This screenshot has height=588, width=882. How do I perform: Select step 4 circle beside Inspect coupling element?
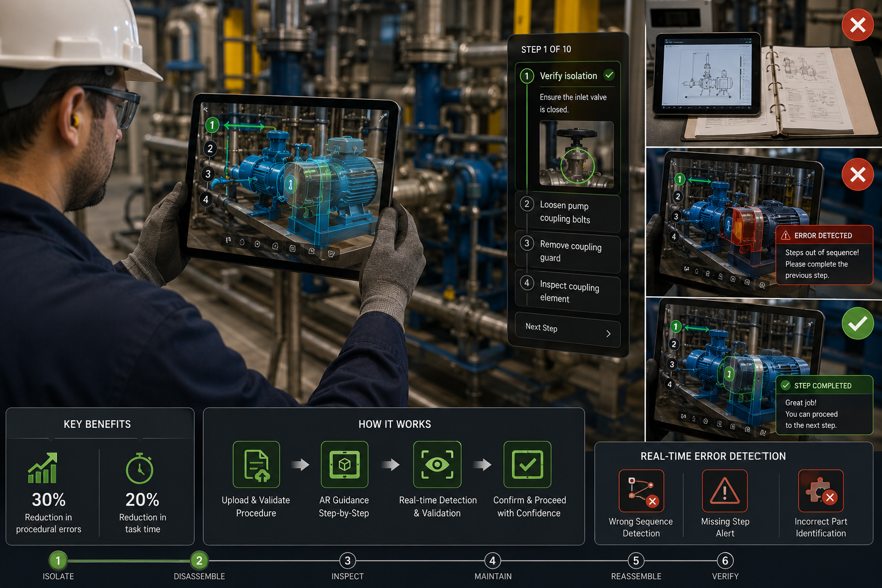[x=527, y=283]
